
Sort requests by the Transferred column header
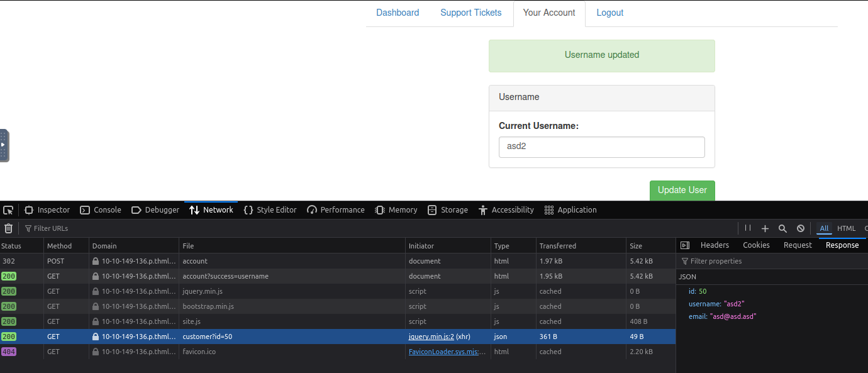click(557, 246)
